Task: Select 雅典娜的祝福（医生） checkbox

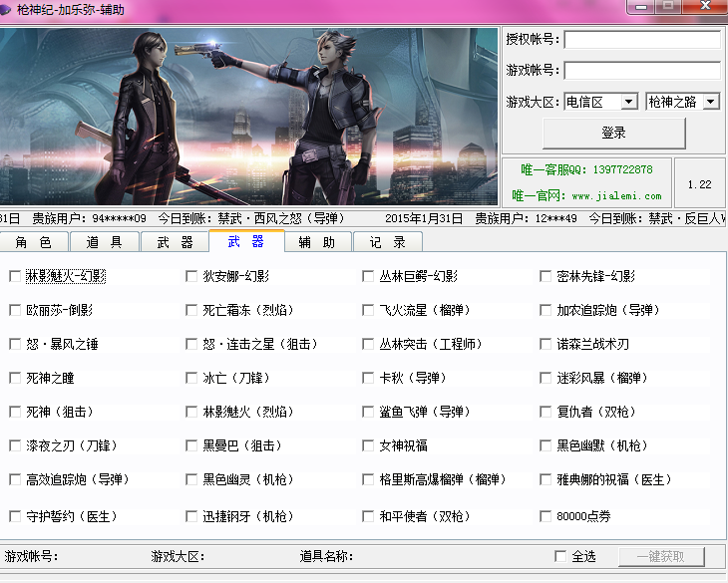Action: 546,479
